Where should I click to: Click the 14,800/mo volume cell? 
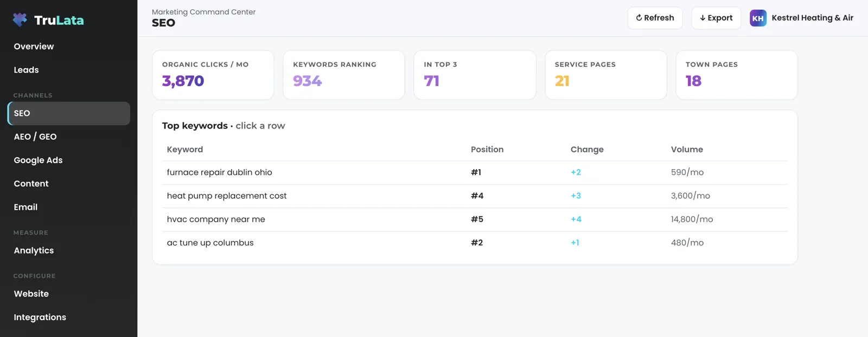(692, 219)
